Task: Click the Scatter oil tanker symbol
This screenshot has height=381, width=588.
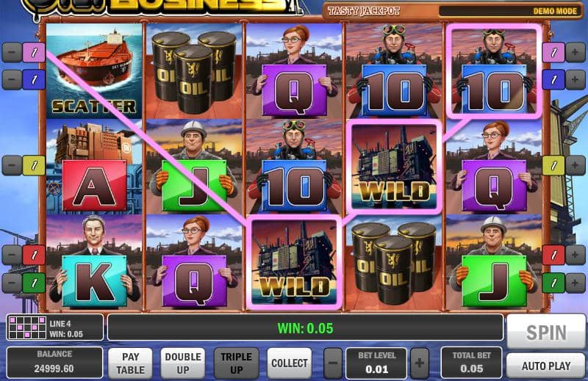Action: [94, 71]
